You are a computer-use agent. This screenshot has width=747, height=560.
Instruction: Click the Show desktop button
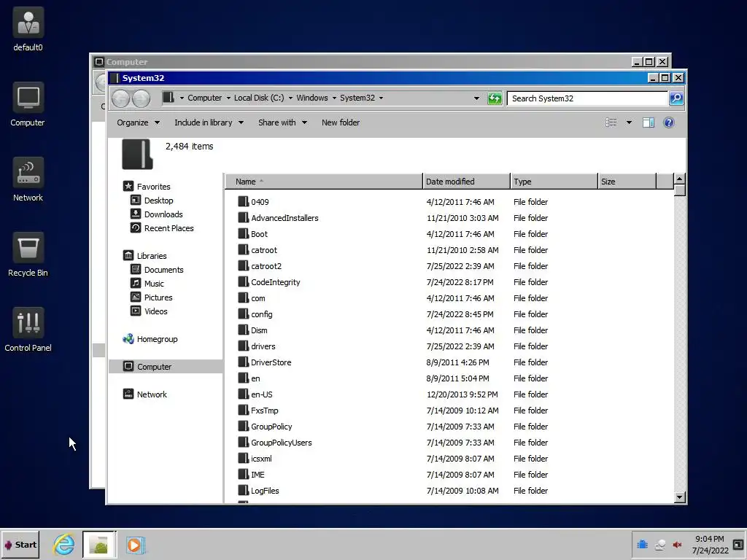pyautogui.click(x=738, y=545)
